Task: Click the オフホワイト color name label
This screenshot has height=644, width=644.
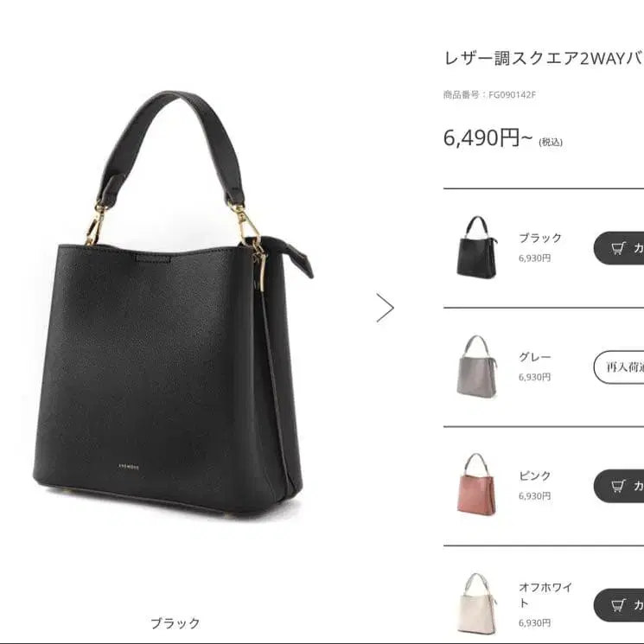Action: (x=545, y=595)
